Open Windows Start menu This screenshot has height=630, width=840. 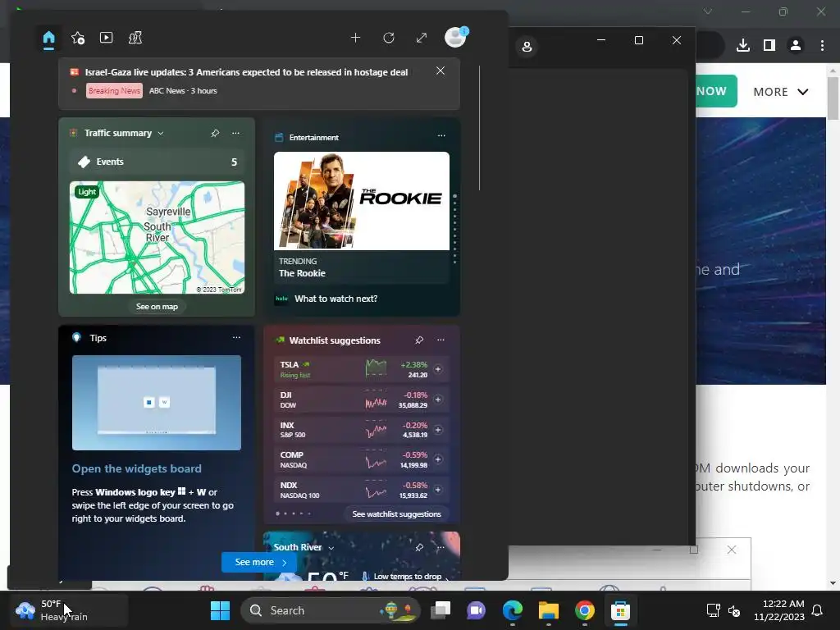click(x=220, y=610)
